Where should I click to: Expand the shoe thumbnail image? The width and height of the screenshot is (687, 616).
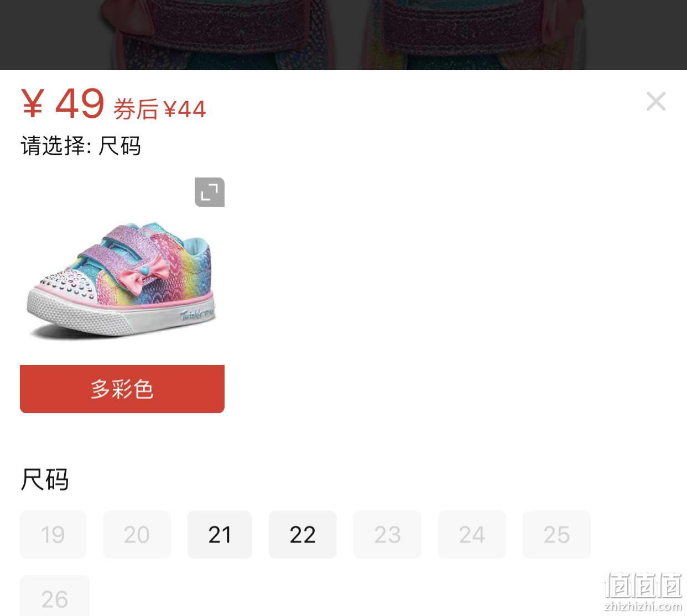(210, 192)
